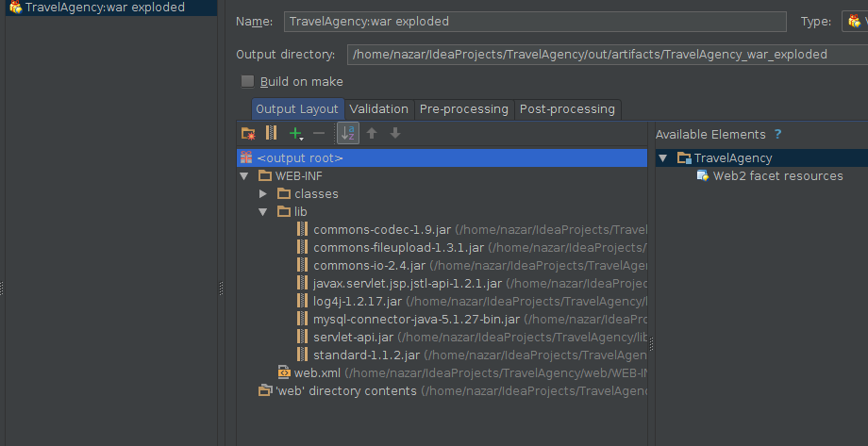Click the commons-fileupload-1.3.1.jar library icon

pyautogui.click(x=302, y=247)
